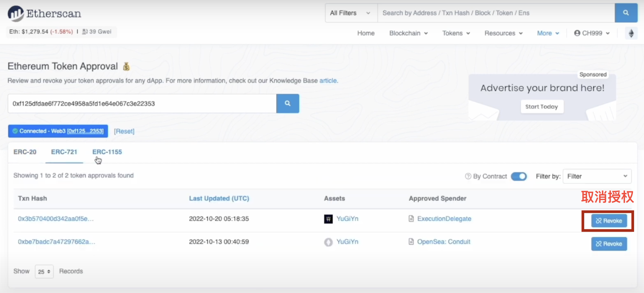Select the Approved Spender column header
Viewport: 644px width, 293px height.
[437, 198]
